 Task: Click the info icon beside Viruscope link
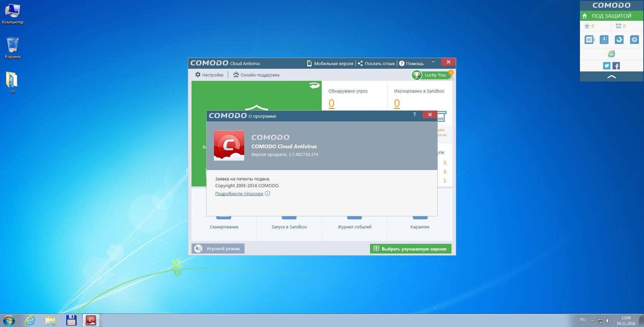267,194
